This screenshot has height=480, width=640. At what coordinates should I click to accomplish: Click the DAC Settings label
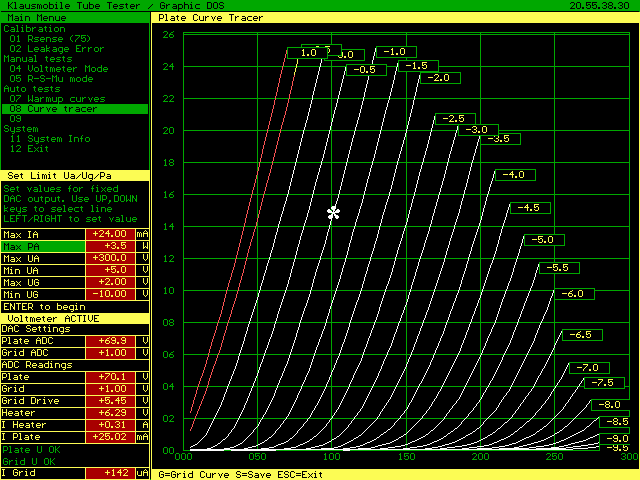pyautogui.click(x=36, y=329)
